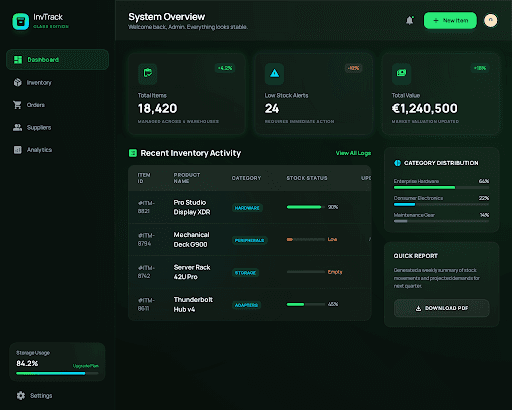Go to the Inventory section
Screen dimensions: 512x410
click(x=57, y=82)
